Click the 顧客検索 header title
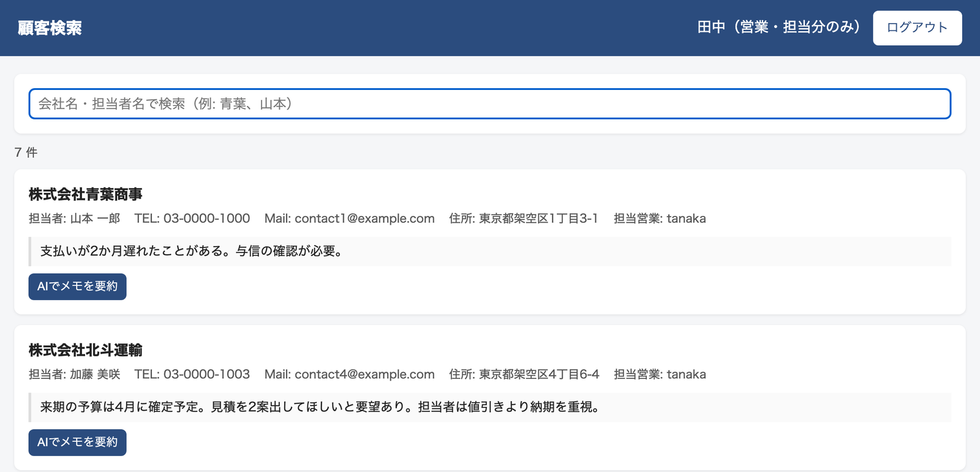 50,28
